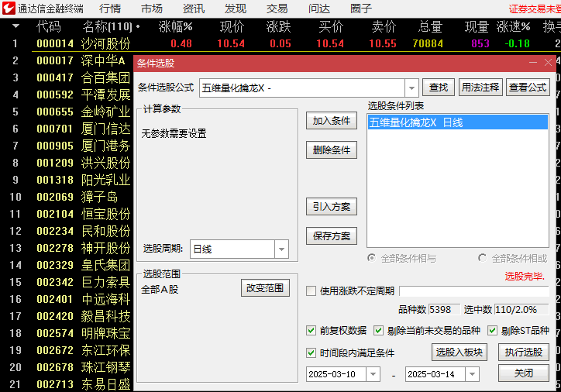
Task: Open 发现 menu
Action: tap(236, 9)
